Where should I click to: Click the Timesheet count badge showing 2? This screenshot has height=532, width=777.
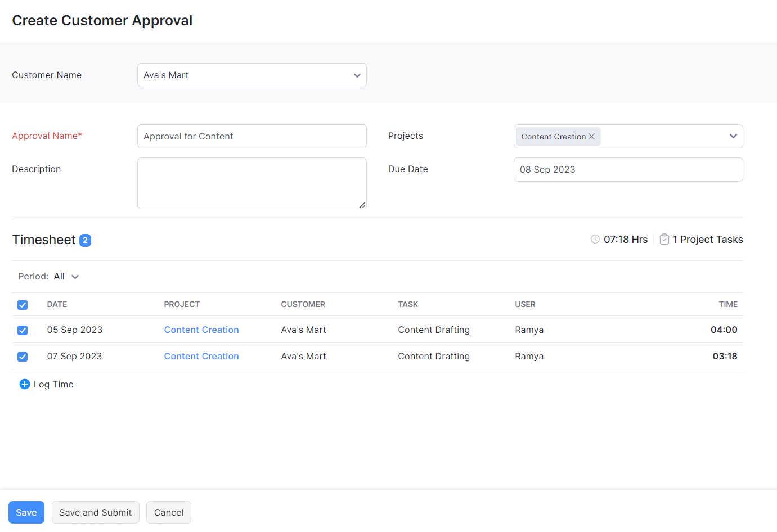[x=86, y=240]
